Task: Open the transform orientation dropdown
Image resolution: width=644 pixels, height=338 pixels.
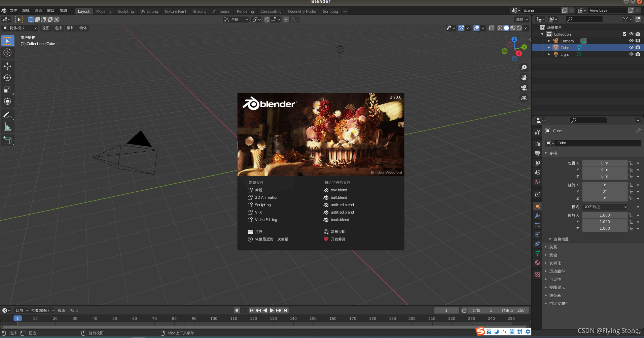Action: coord(236,20)
